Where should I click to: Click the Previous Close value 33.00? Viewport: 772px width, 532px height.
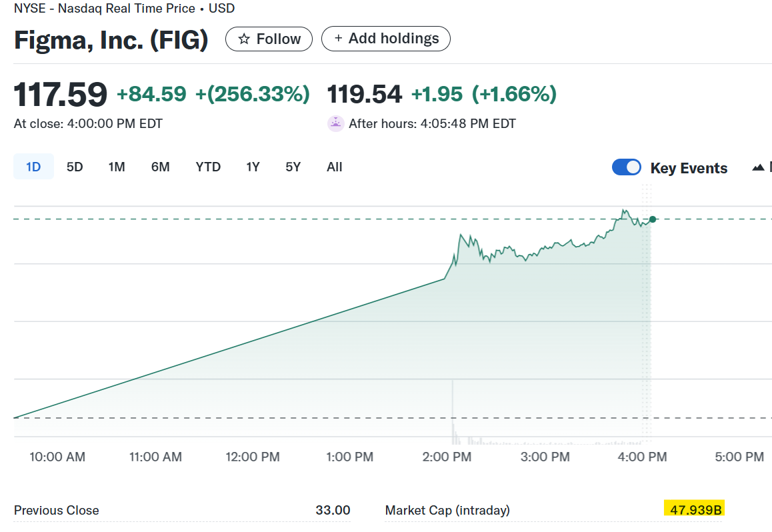(x=333, y=511)
